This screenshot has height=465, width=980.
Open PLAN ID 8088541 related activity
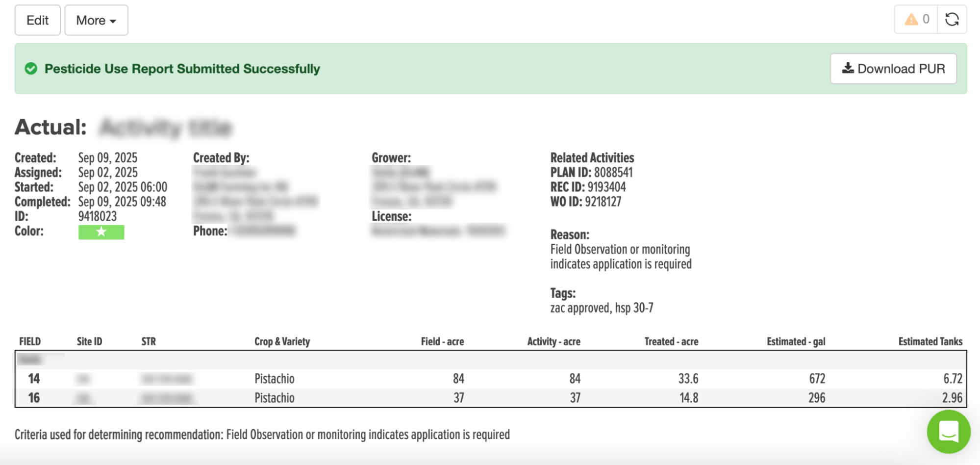(591, 173)
